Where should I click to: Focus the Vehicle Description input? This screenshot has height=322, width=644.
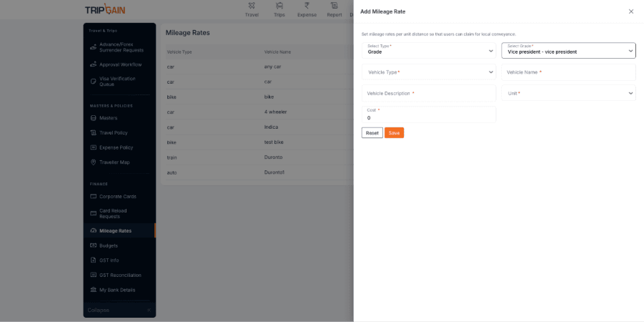[428, 93]
